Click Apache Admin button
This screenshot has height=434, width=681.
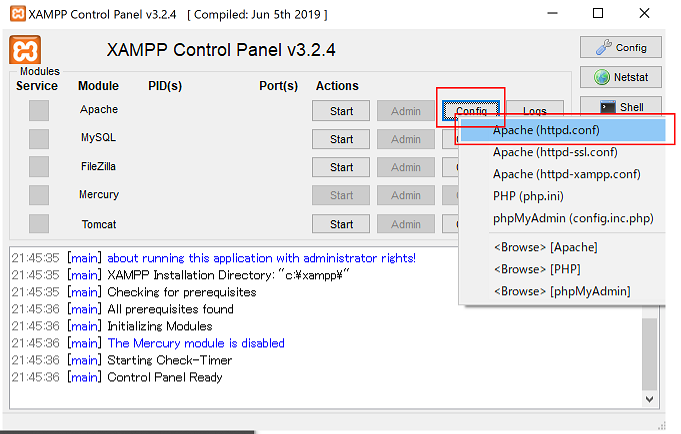406,111
